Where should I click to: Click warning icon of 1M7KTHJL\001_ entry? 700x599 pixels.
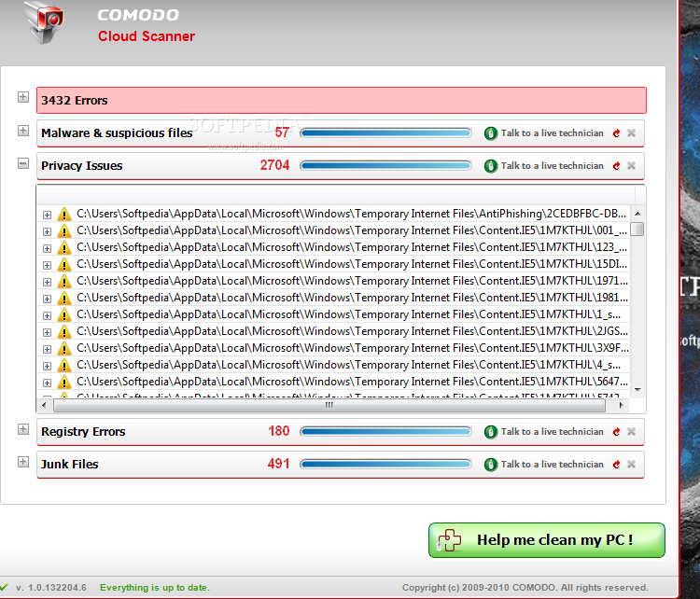(x=64, y=231)
